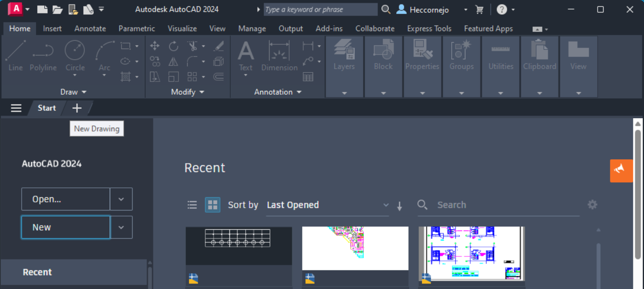Viewport: 644px width, 289px height.
Task: Click the orange announcements megaphone button
Action: click(x=621, y=171)
